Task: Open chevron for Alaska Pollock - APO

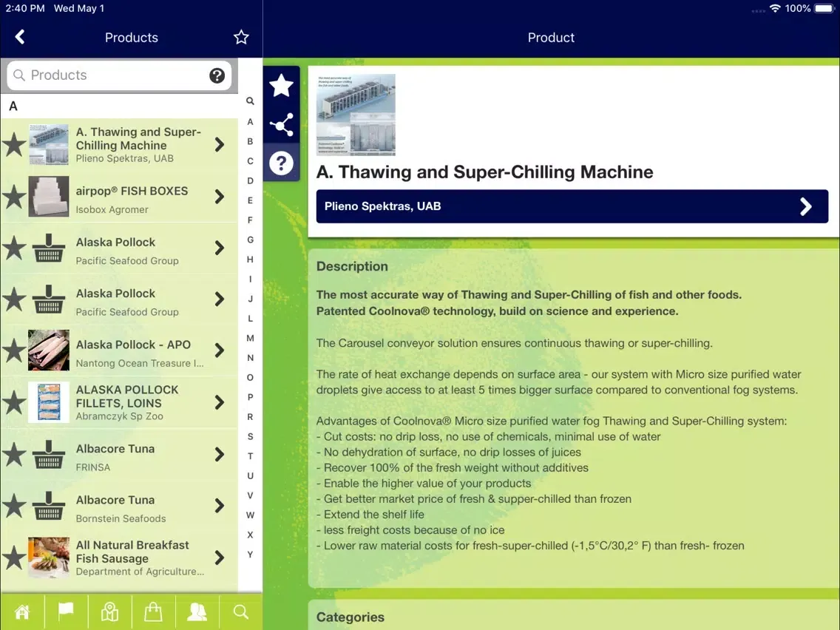Action: tap(219, 350)
